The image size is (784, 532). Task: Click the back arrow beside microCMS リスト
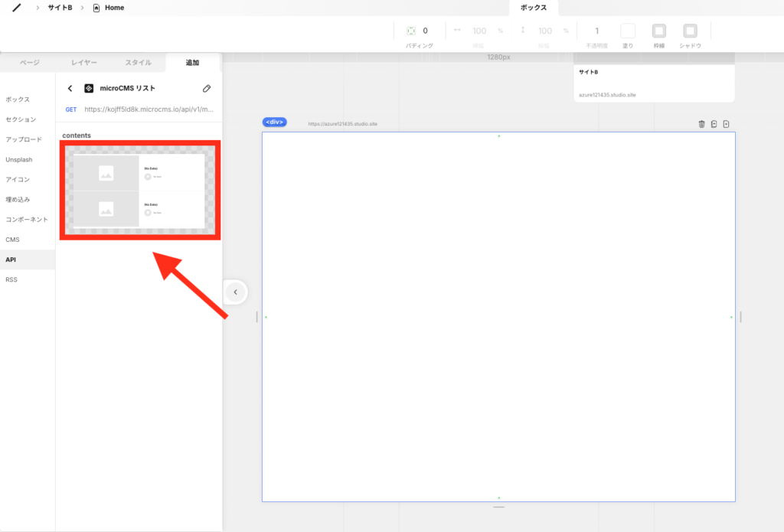[70, 89]
